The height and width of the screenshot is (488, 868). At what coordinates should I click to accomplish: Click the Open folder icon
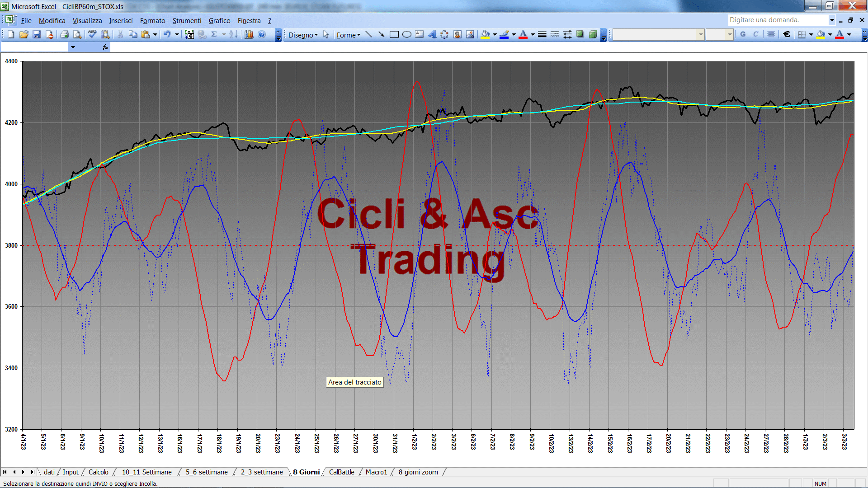24,34
